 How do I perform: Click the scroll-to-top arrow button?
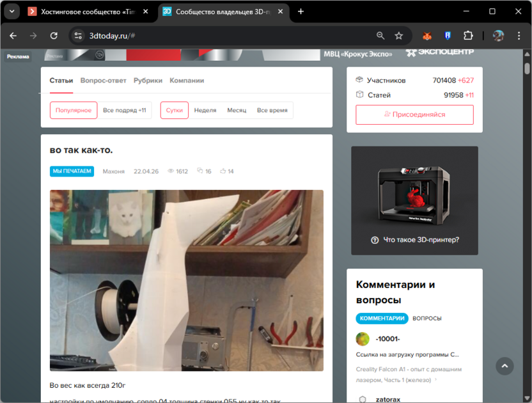point(505,366)
